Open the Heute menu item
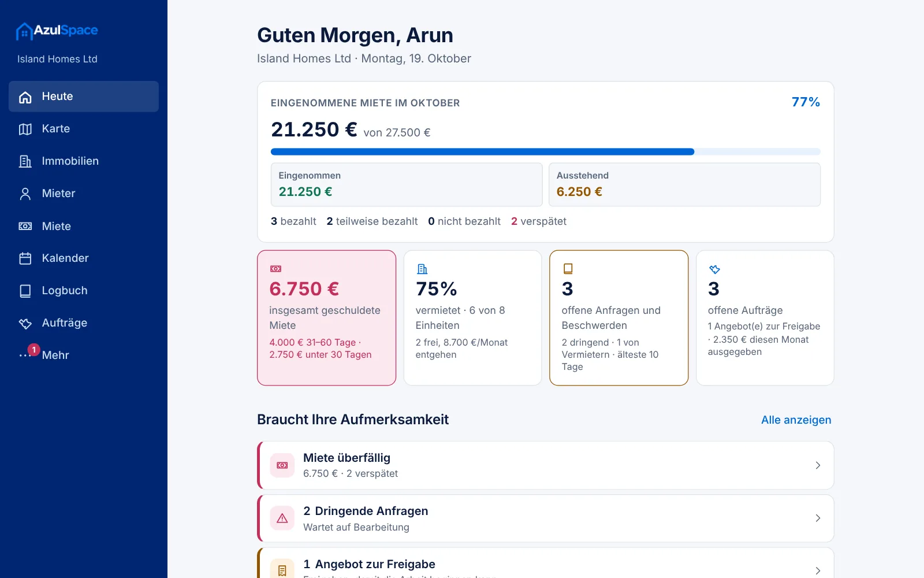The image size is (924, 578). click(x=84, y=97)
